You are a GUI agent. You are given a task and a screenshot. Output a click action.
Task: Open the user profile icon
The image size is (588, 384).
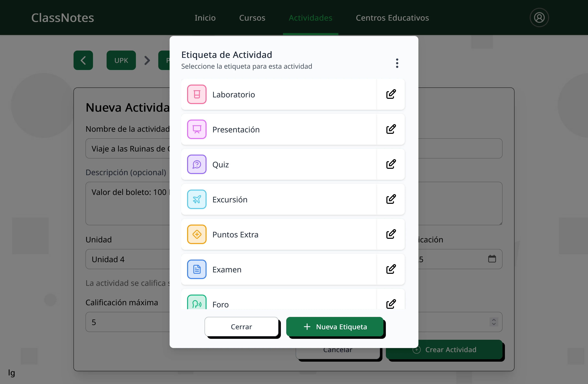pyautogui.click(x=539, y=17)
